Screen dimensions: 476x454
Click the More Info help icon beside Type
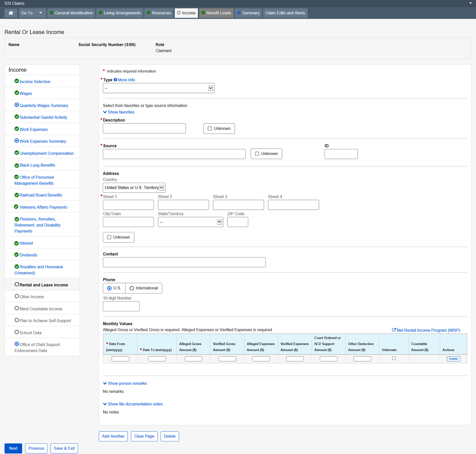(x=115, y=80)
